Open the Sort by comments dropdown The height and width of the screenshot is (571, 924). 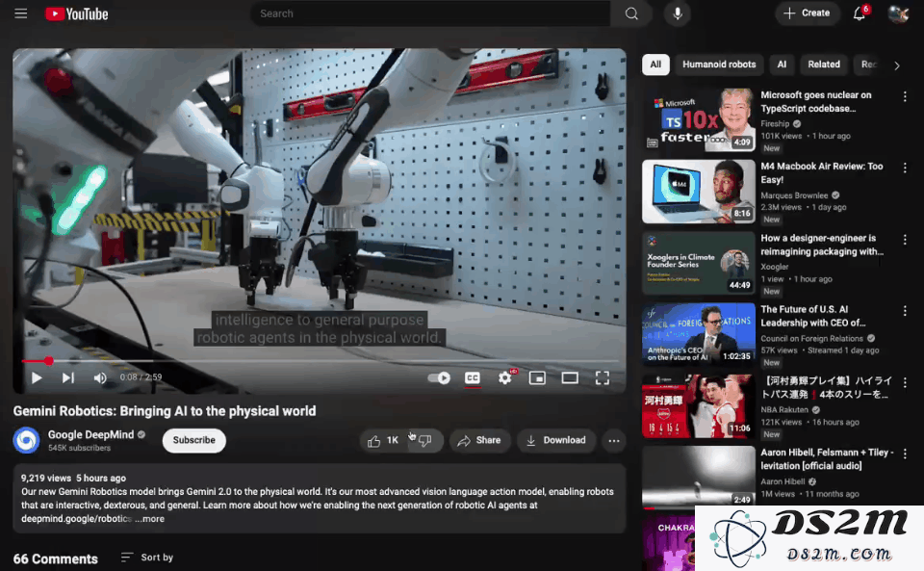(x=147, y=557)
